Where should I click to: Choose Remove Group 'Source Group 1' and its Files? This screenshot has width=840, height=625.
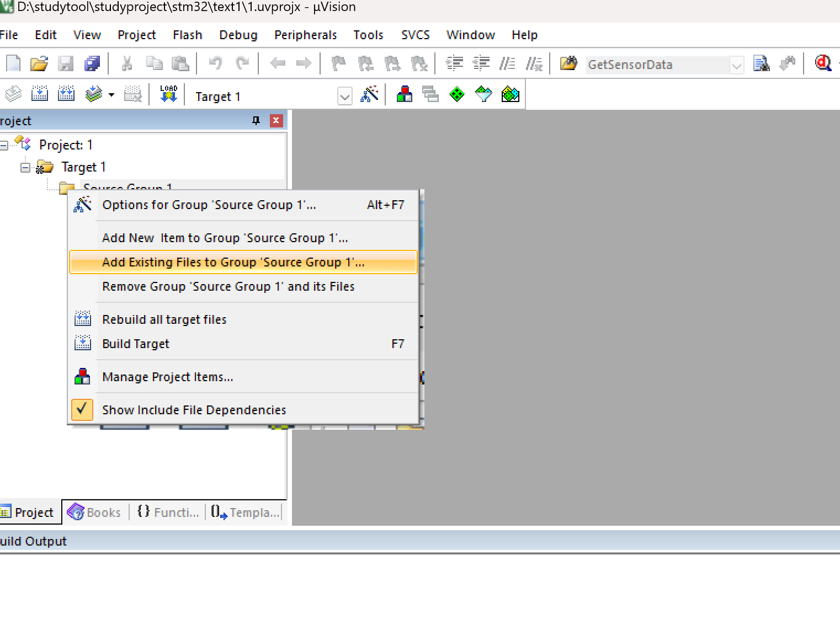pos(243,286)
